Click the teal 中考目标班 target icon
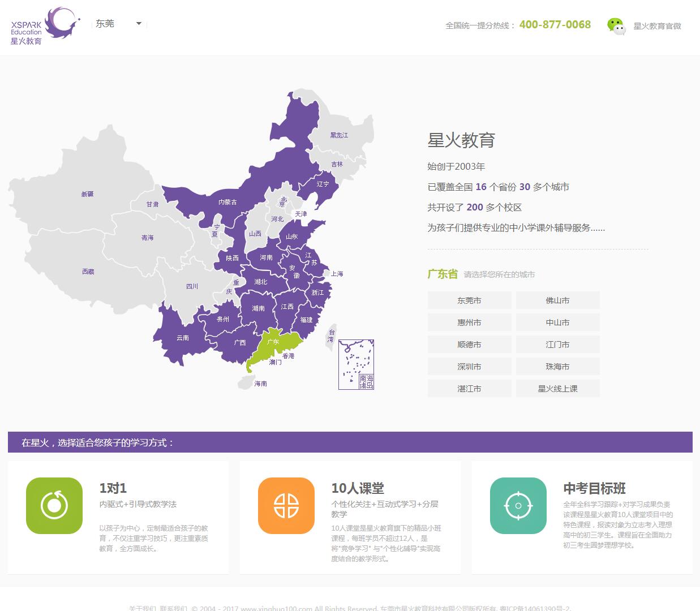This screenshot has width=700, height=611. pyautogui.click(x=518, y=506)
